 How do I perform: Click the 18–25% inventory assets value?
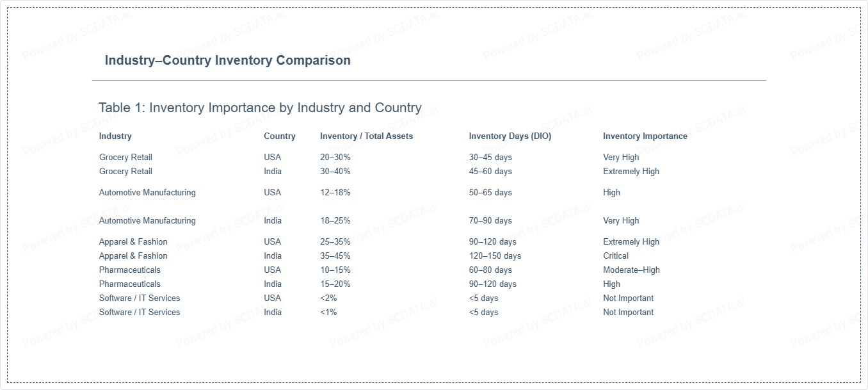point(335,220)
